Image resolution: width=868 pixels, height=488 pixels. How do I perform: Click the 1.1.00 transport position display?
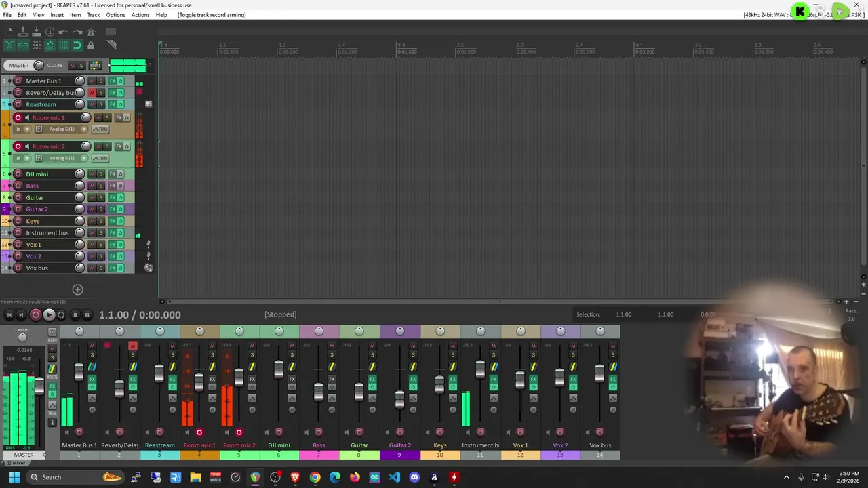coord(140,315)
